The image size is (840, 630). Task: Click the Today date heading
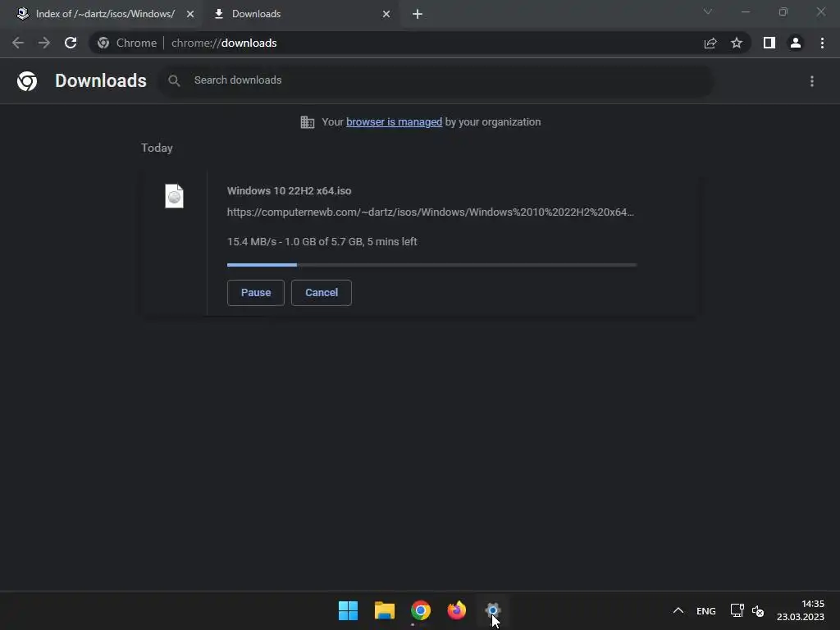click(x=157, y=148)
